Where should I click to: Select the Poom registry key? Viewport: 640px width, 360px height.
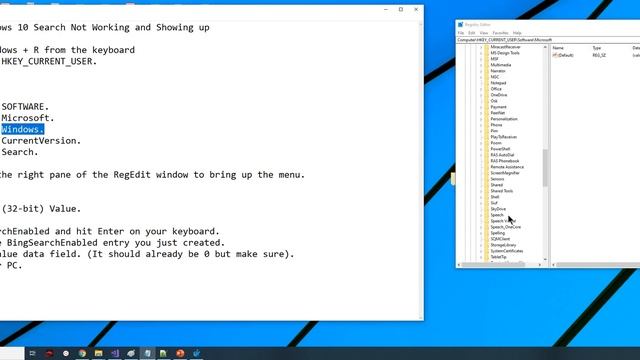click(496, 143)
